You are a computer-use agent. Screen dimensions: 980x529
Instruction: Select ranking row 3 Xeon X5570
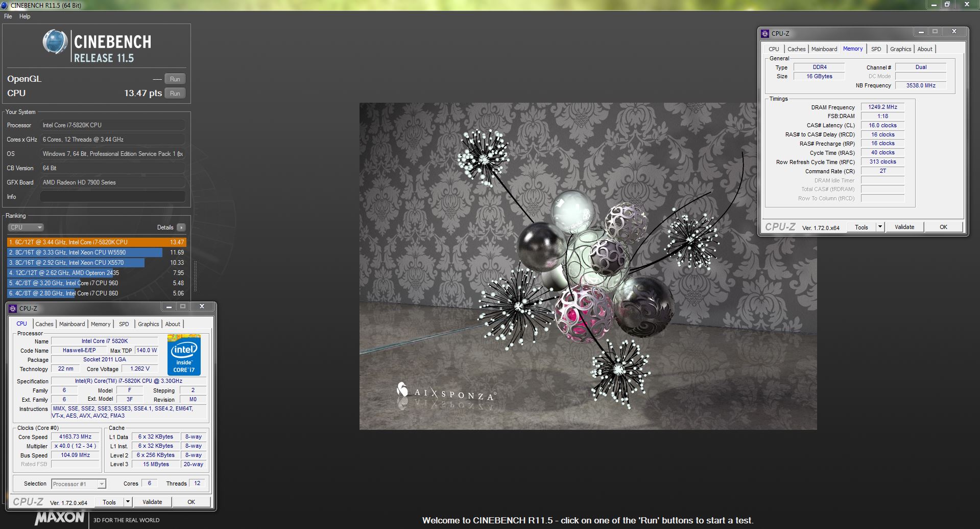click(x=97, y=263)
